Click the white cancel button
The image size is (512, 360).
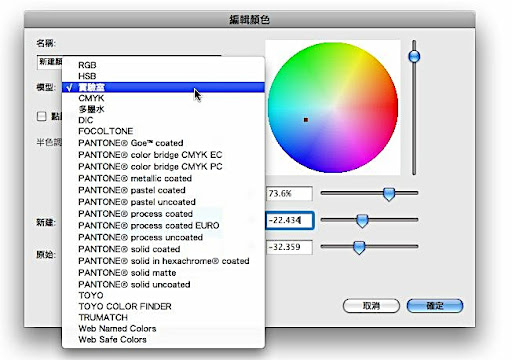click(371, 306)
